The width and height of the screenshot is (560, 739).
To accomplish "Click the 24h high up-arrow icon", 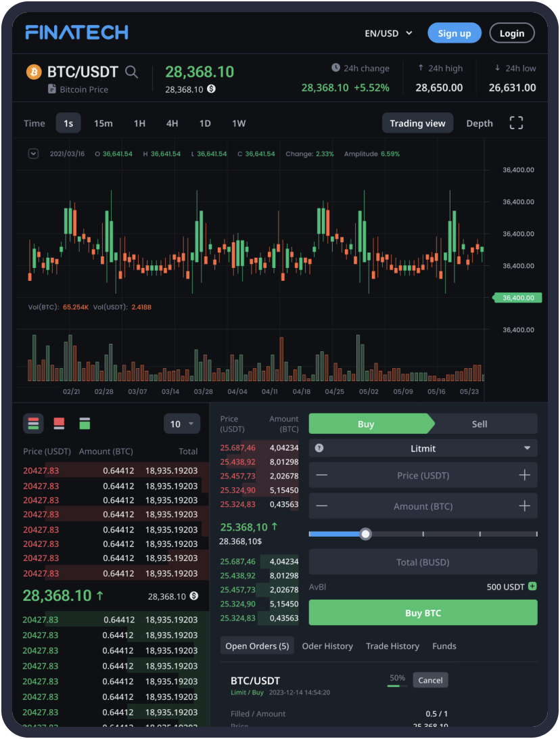I will pos(421,68).
